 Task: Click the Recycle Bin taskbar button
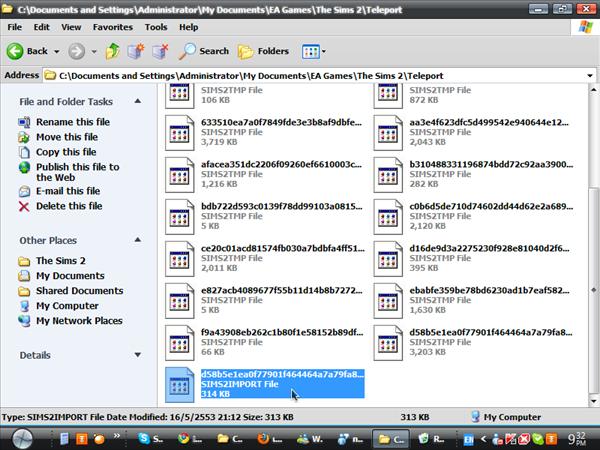pos(431,439)
